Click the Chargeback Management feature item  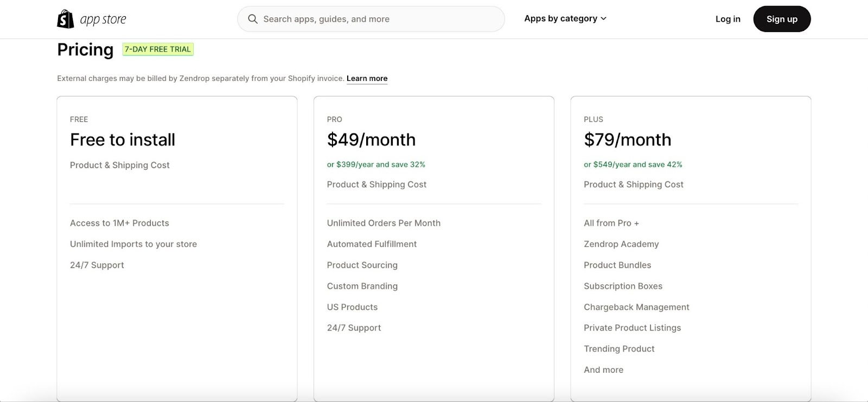coord(636,307)
